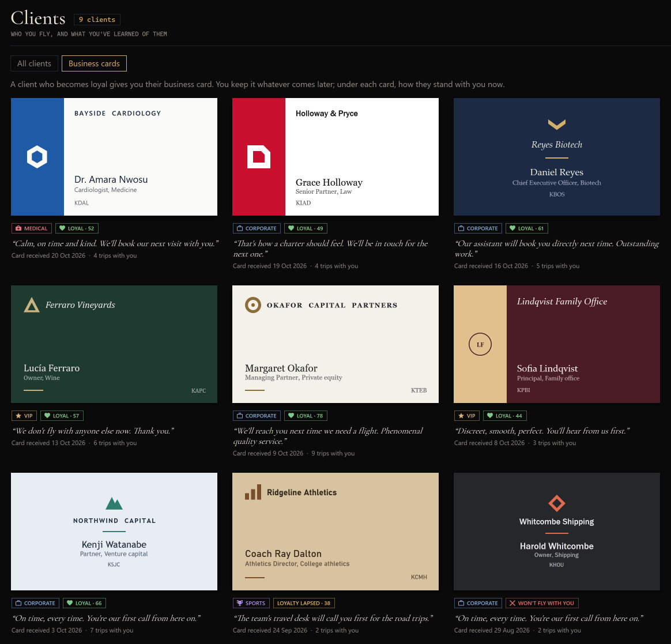Click the LOYAL · 66 badge
Image resolution: width=671 pixels, height=644 pixels.
coord(84,603)
